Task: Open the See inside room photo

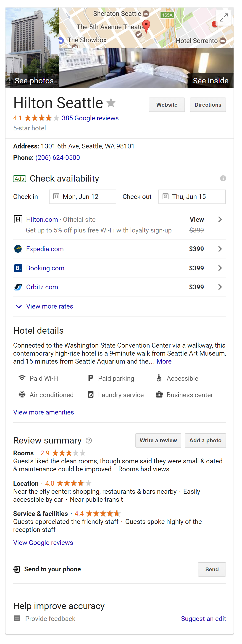Action: tap(146, 68)
